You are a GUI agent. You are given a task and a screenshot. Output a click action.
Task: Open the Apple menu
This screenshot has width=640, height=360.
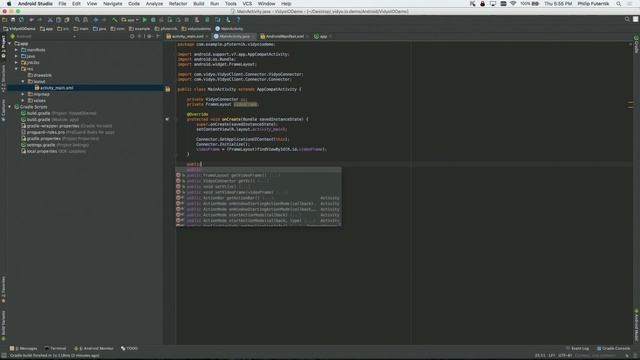(x=9, y=4)
